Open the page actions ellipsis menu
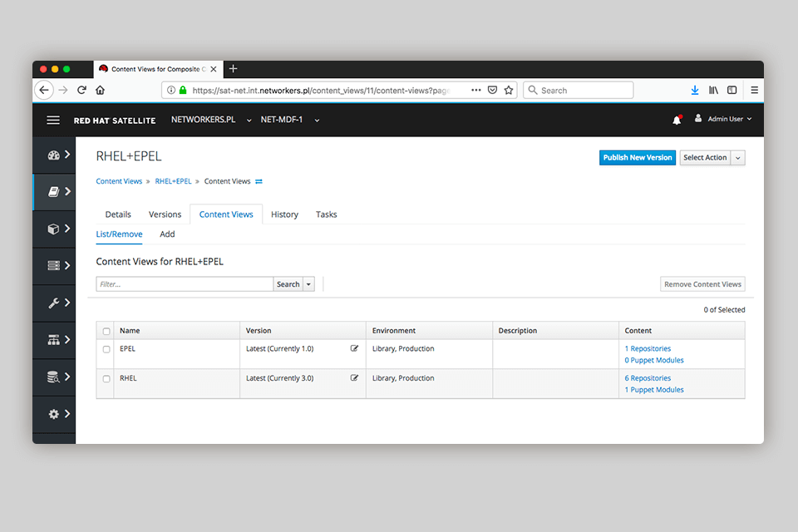The image size is (798, 532). click(475, 90)
